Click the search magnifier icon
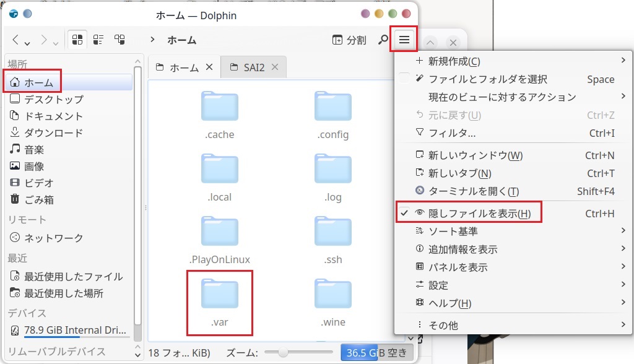This screenshot has height=364, width=634. [383, 40]
